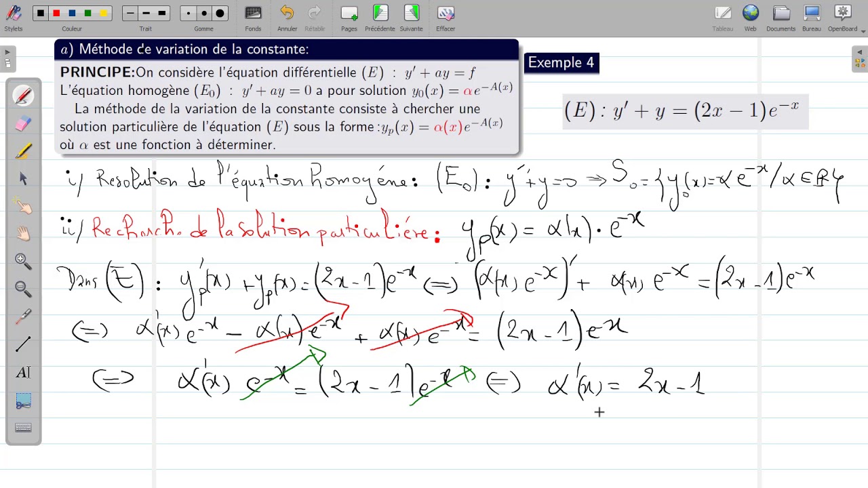The image size is (868, 488).
Task: Open the virtual keyboard
Action: 23,428
